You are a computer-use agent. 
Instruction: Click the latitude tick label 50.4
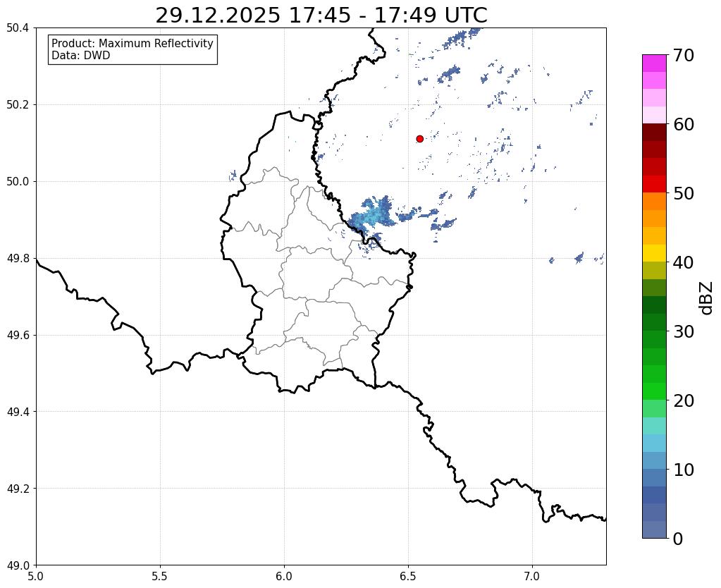tap(18, 28)
